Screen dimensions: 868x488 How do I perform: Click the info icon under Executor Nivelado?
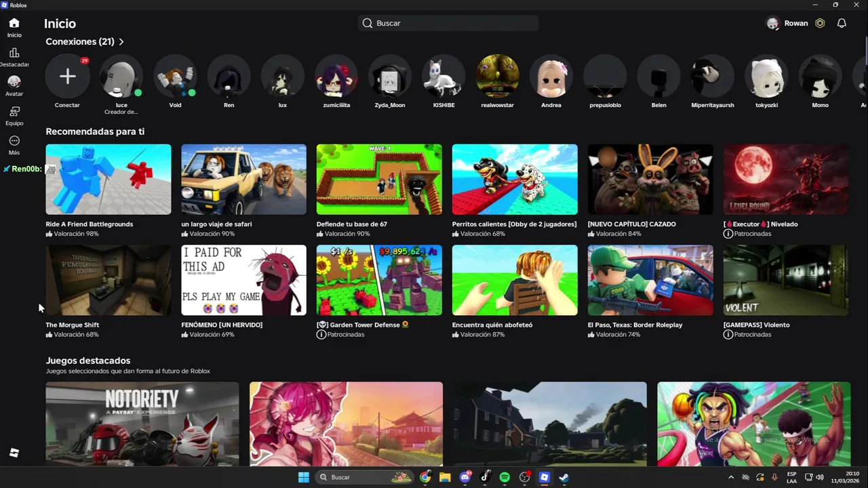coord(728,233)
